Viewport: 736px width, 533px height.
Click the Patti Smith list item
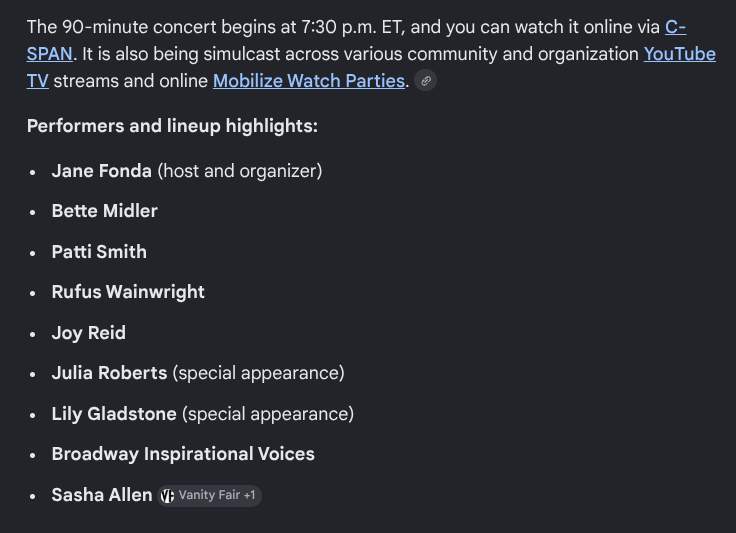(x=99, y=252)
